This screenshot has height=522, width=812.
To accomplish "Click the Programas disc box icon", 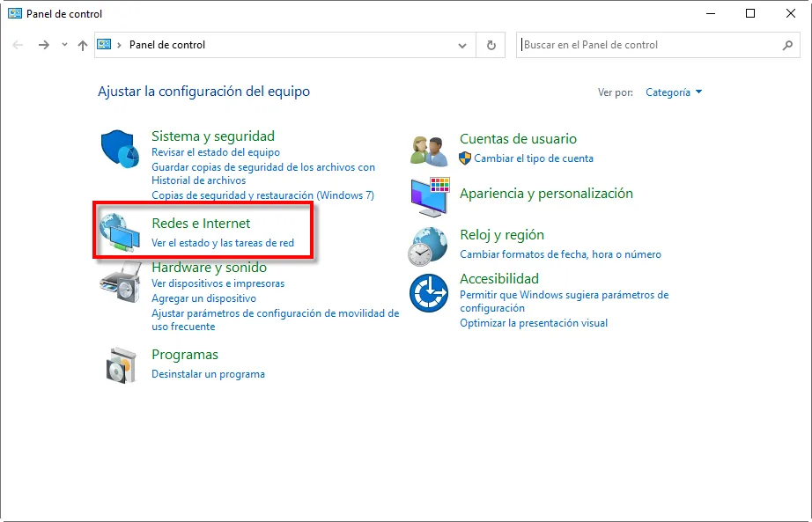I will tap(122, 365).
